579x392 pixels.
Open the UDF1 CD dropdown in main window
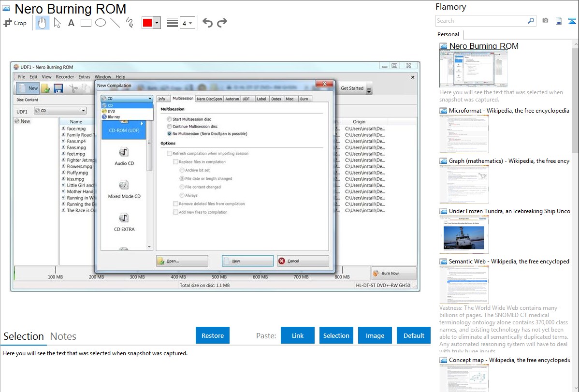click(x=60, y=111)
